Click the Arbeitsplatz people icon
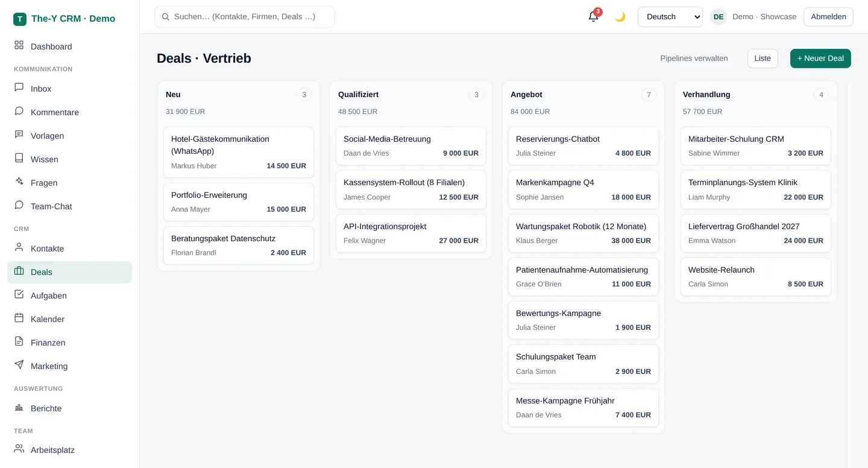The image size is (868, 468). 19,449
